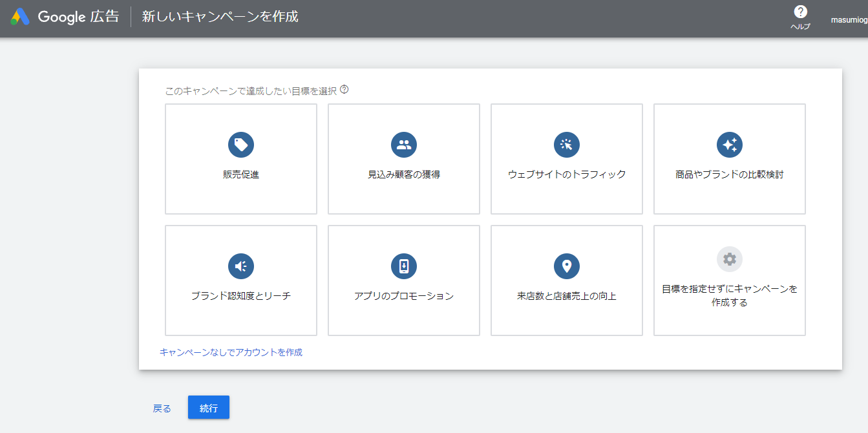Go back with the 戻る button
This screenshot has width=868, height=433.
click(162, 408)
